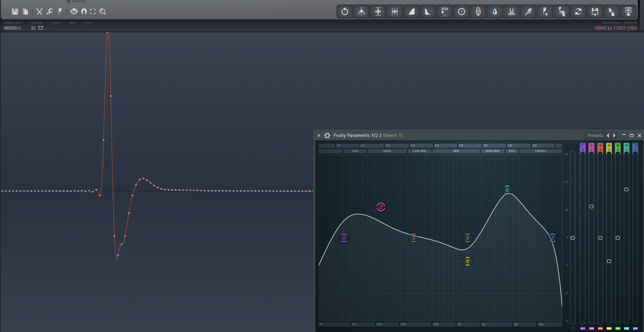
Task: Click the add marker flag-plus button
Action: click(x=545, y=12)
